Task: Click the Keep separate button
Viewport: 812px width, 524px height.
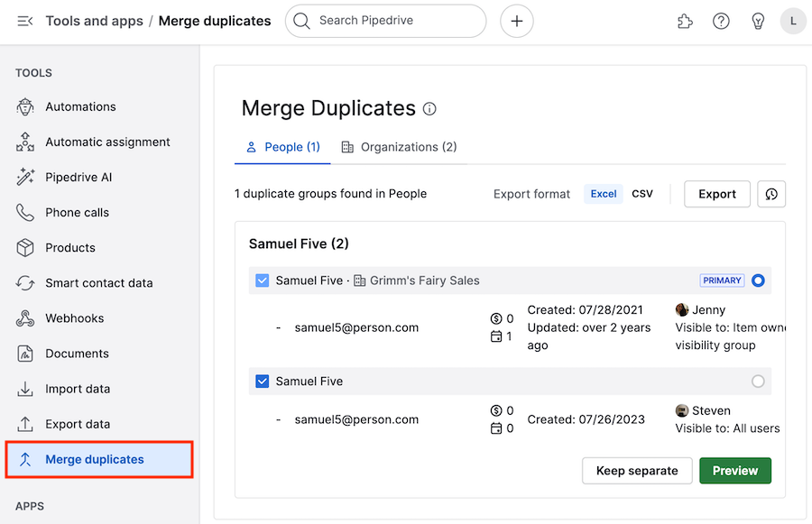Action: tap(637, 471)
